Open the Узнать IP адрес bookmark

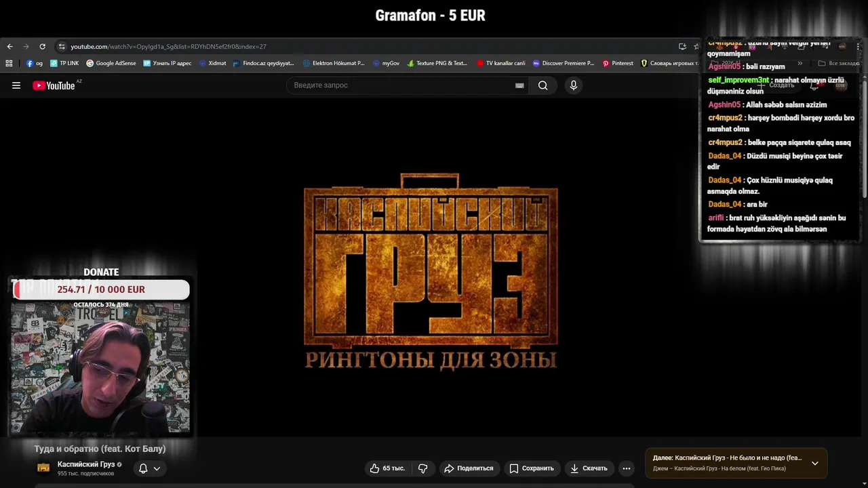[167, 63]
